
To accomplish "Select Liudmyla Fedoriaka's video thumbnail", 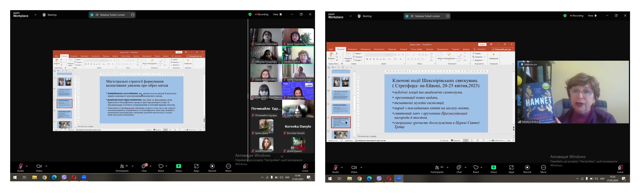I will [266, 37].
